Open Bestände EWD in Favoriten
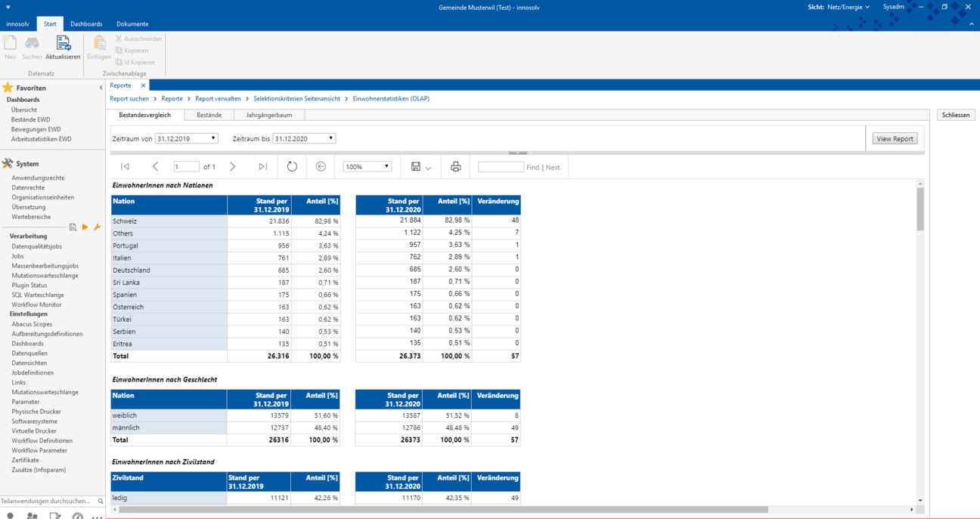 [x=31, y=119]
